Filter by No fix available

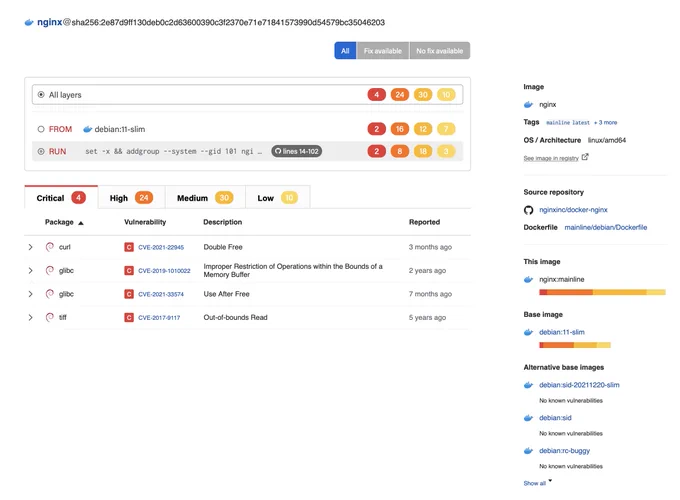coord(440,51)
